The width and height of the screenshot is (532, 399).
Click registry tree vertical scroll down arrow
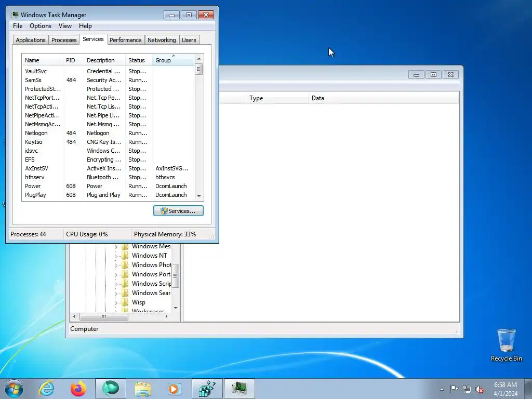pos(176,308)
